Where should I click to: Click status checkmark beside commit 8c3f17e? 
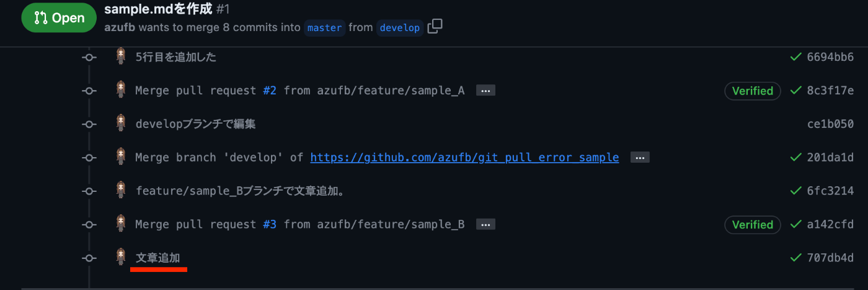point(796,91)
